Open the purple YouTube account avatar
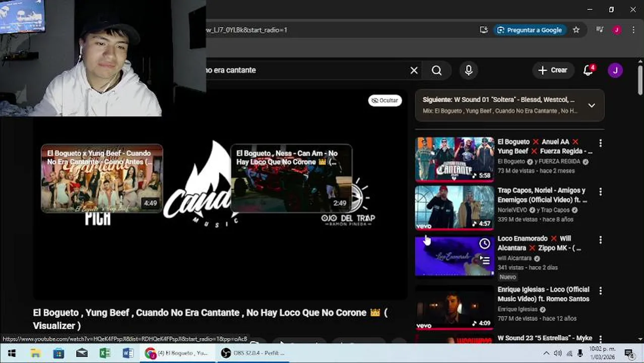Image resolution: width=644 pixels, height=363 pixels. tap(615, 71)
